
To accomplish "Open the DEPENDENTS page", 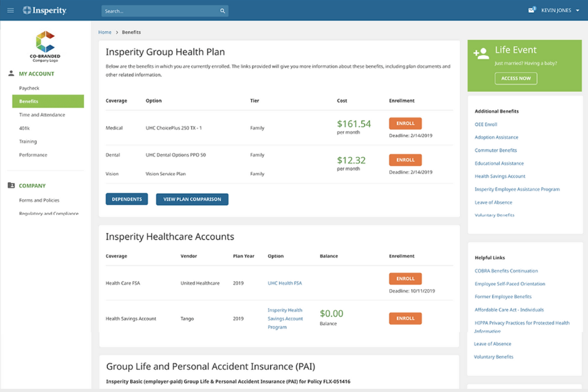I will 126,199.
